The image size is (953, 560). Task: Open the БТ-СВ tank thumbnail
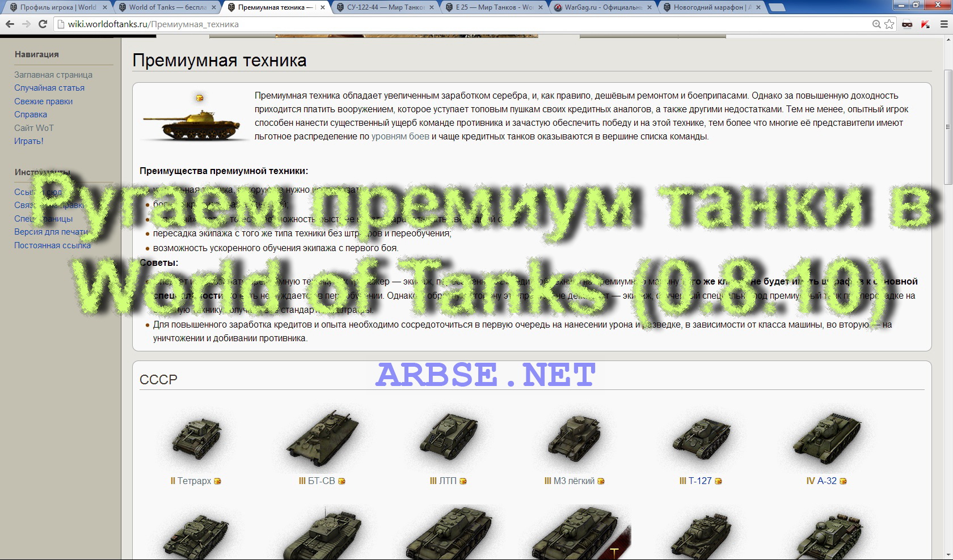coord(322,439)
